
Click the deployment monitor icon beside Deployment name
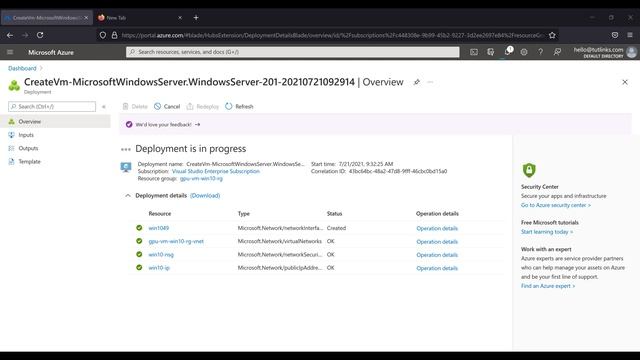pyautogui.click(x=126, y=167)
